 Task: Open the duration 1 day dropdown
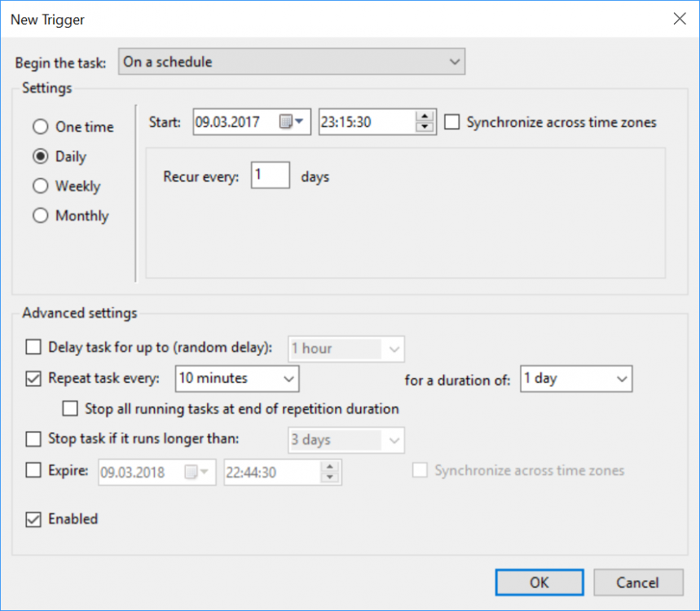575,378
